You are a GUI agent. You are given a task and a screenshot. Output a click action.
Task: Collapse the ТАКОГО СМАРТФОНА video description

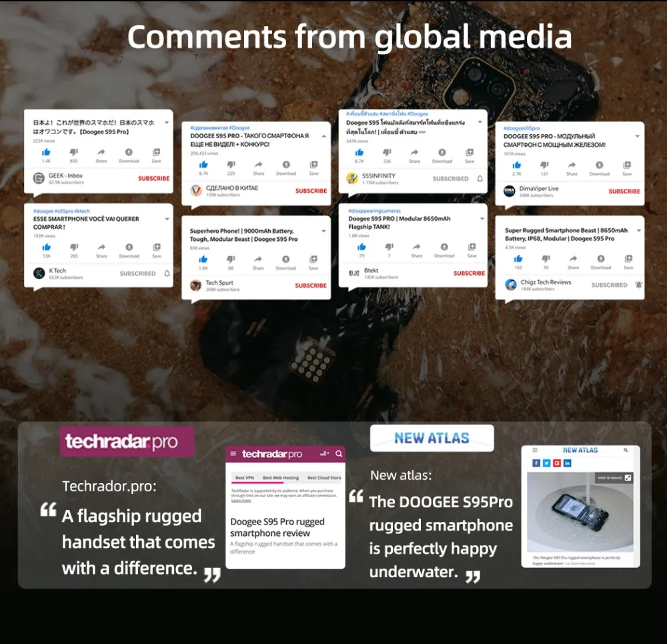click(x=324, y=136)
